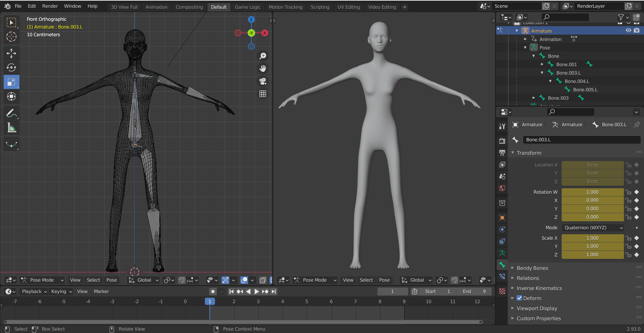This screenshot has height=333, width=644.
Task: Switch to UV Editing workspace tab
Action: 348,7
